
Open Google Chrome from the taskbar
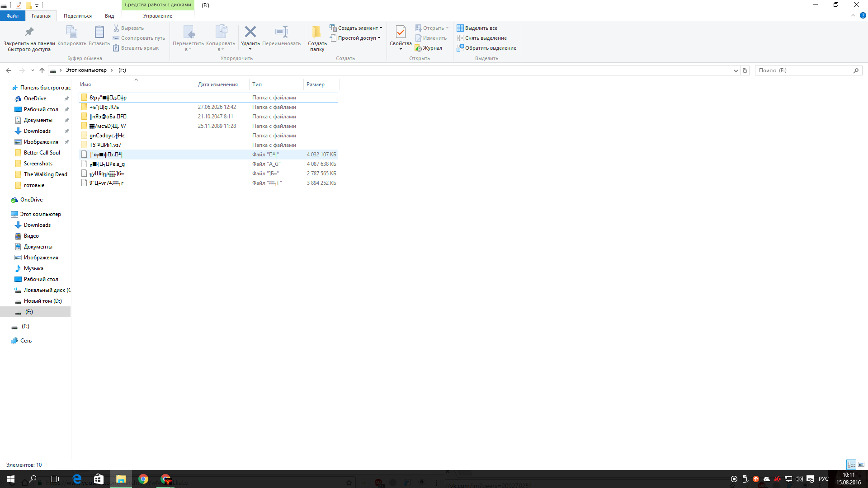(x=143, y=479)
